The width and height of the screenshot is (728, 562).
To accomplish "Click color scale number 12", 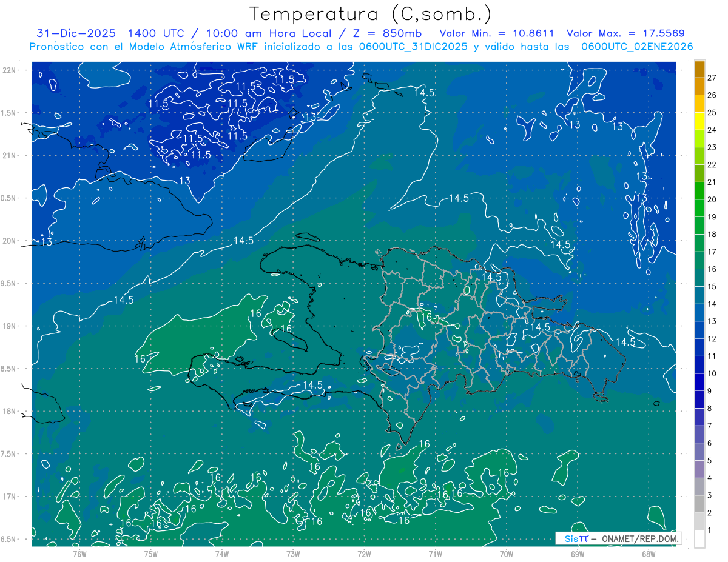I will (x=712, y=338).
